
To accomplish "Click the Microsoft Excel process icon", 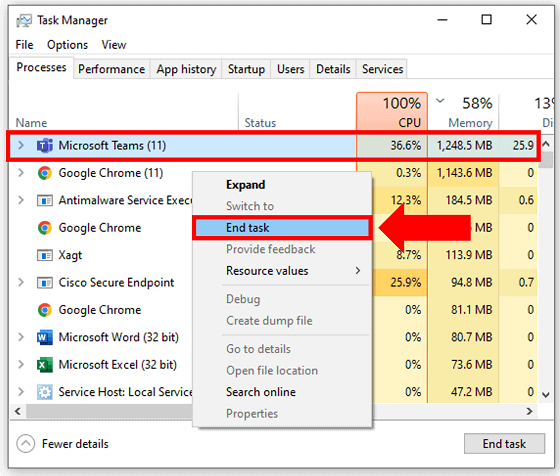I will click(x=45, y=365).
